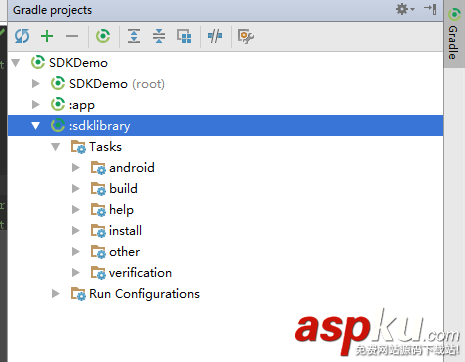Select the :sdklibrary module row

(x=225, y=126)
